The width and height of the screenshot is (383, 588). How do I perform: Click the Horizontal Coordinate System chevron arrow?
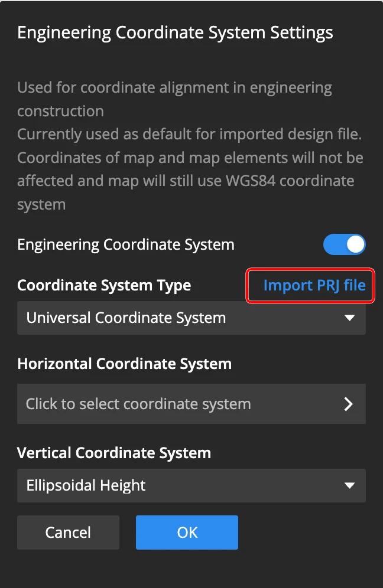348,404
